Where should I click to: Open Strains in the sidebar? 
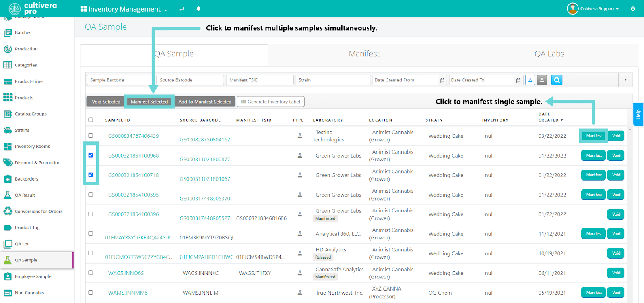[x=22, y=130]
